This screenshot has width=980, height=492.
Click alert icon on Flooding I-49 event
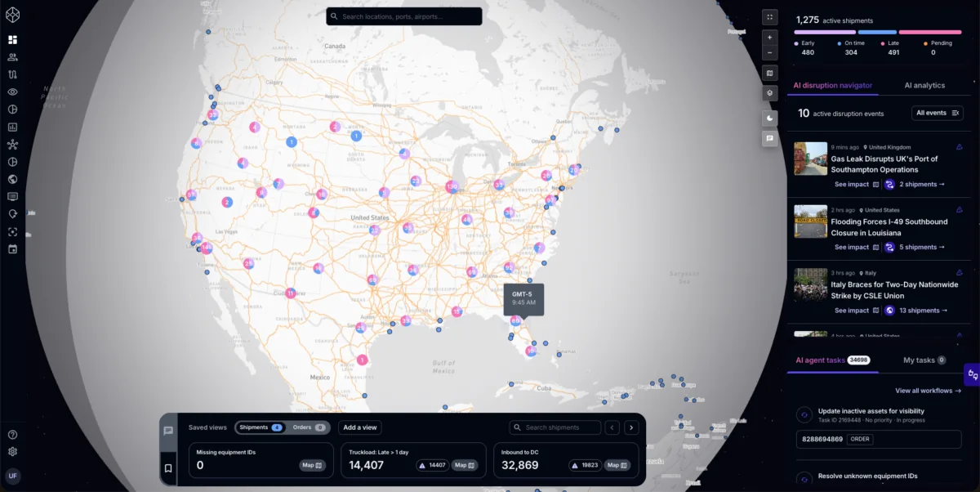pos(959,210)
